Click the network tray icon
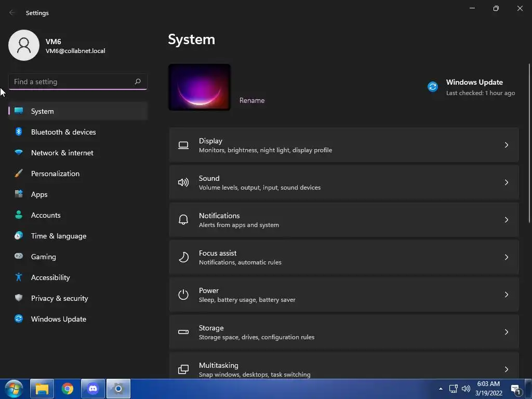Image resolution: width=532 pixels, height=399 pixels. point(453,389)
